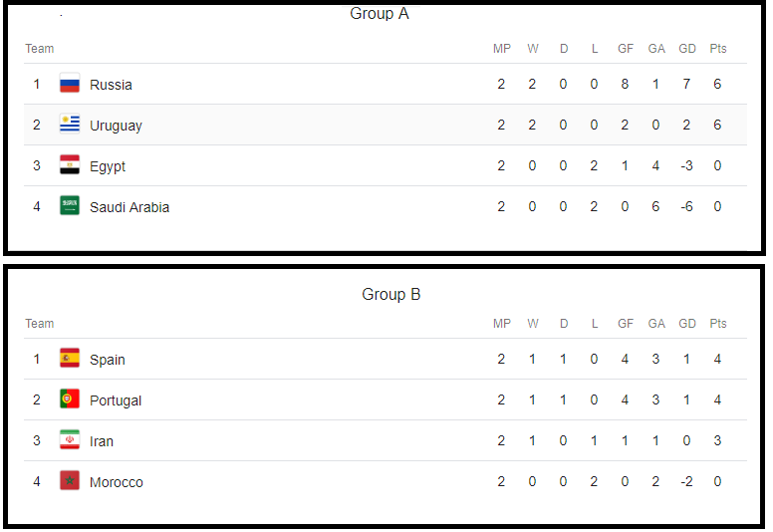Click the Portugal flag icon
Image resolution: width=773 pixels, height=532 pixels.
coord(70,399)
